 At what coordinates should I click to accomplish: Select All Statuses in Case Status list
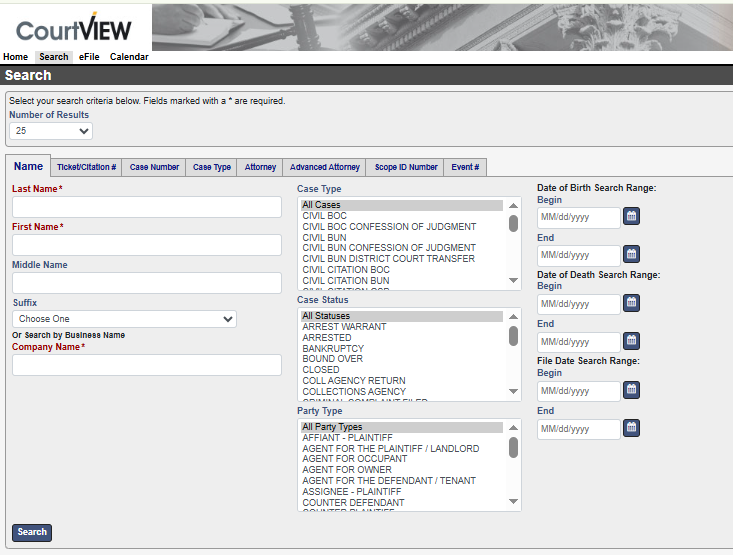pyautogui.click(x=402, y=316)
